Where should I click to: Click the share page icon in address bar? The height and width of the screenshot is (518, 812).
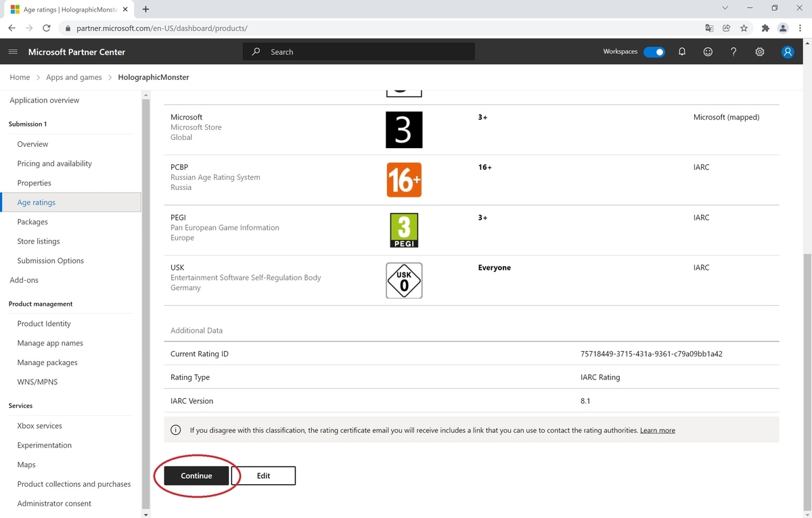(x=727, y=28)
